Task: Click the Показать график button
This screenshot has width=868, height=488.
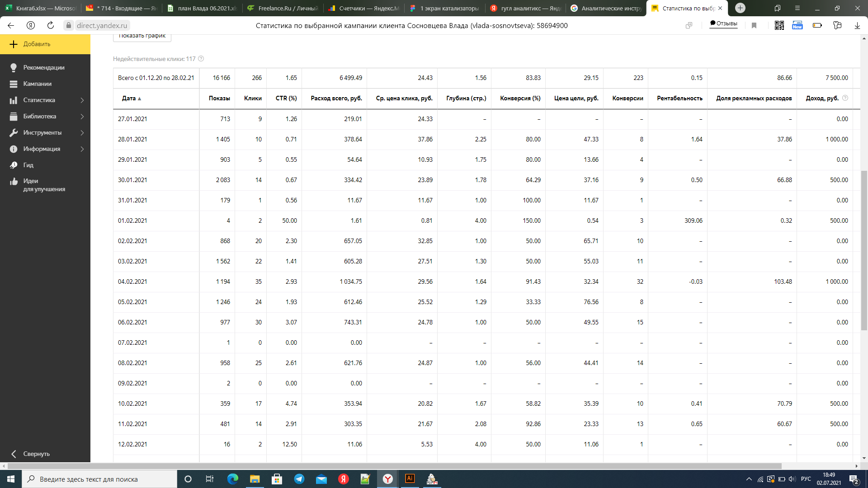Action: coord(142,36)
